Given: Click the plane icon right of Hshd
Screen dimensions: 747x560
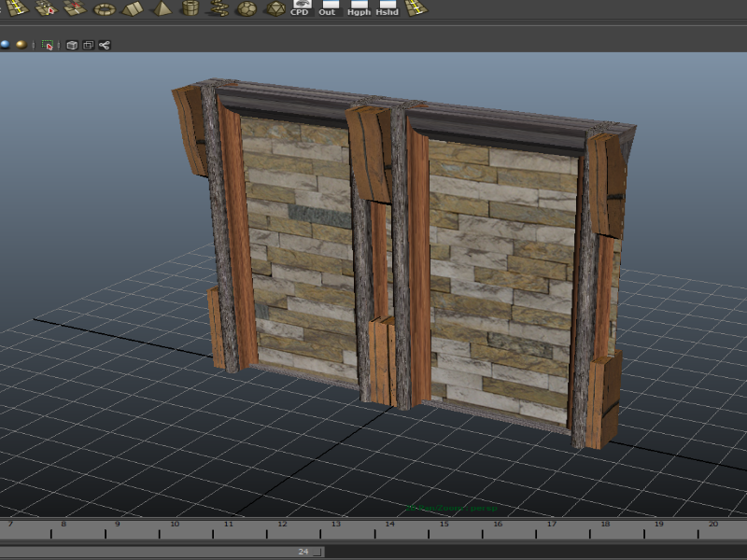Looking at the screenshot, I should pyautogui.click(x=416, y=8).
